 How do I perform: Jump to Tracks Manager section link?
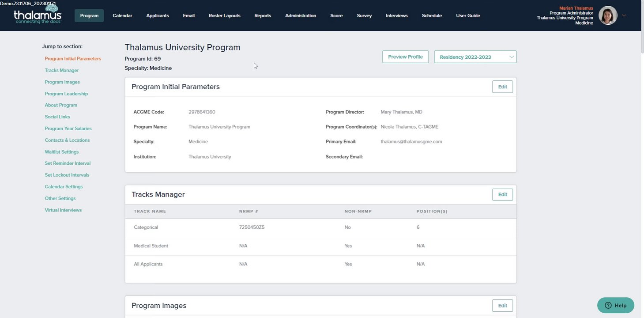(62, 70)
